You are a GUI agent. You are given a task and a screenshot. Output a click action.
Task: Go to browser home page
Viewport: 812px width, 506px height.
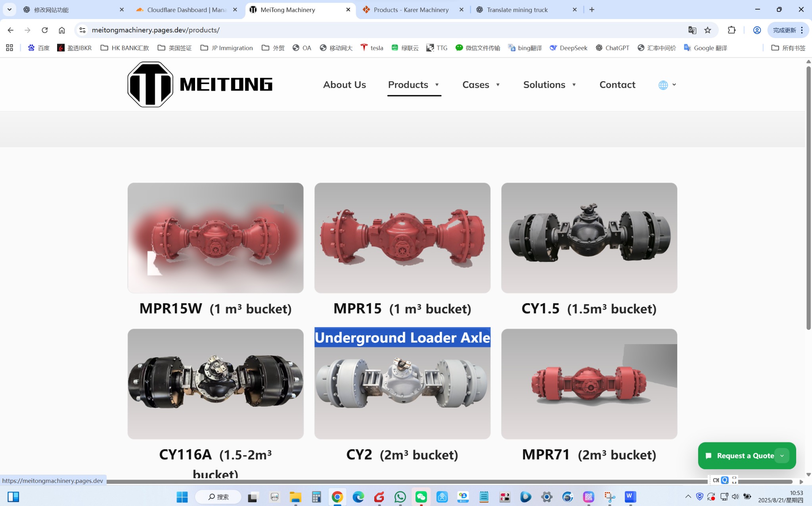(62, 30)
